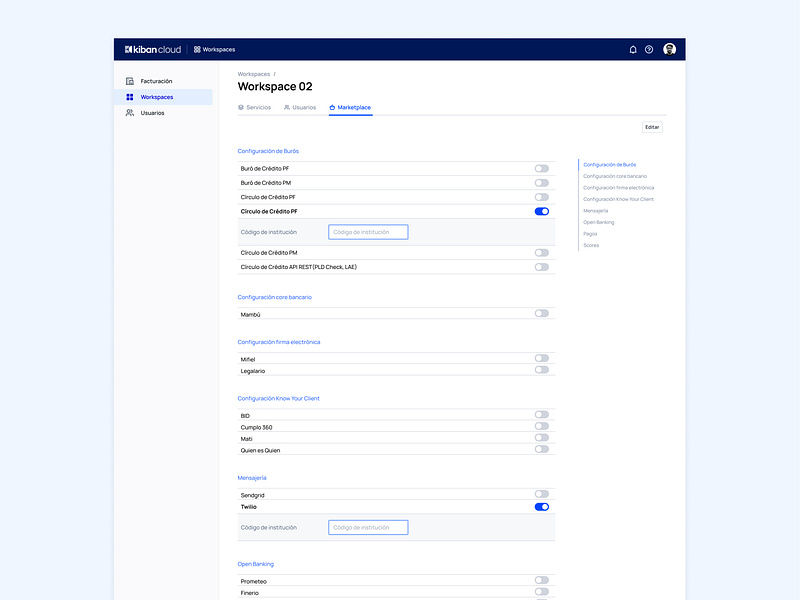This screenshot has width=800, height=600.
Task: Toggle Círculo de Crédito API REST switch
Action: [x=542, y=267]
